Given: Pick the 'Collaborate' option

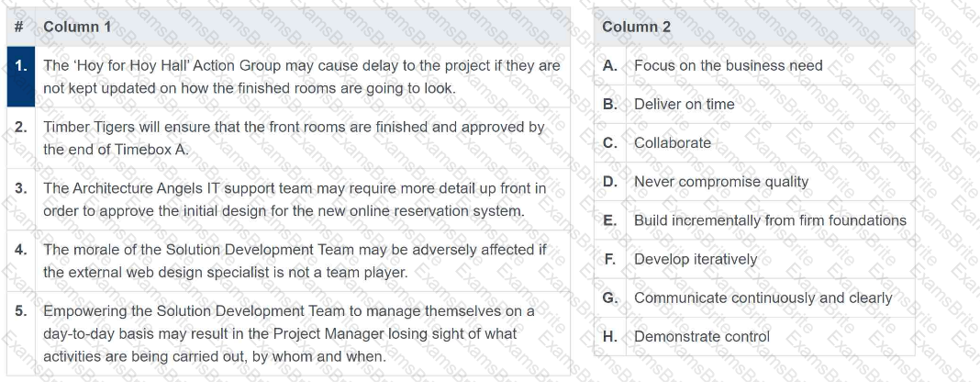Looking at the screenshot, I should tap(672, 143).
